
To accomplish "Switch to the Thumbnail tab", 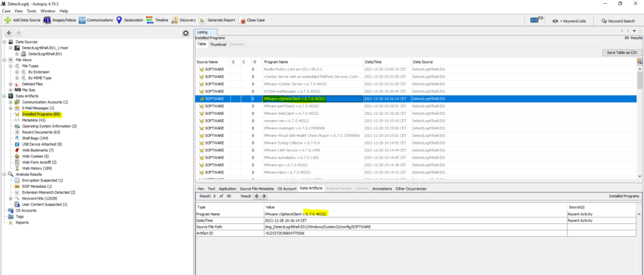I will [218, 44].
